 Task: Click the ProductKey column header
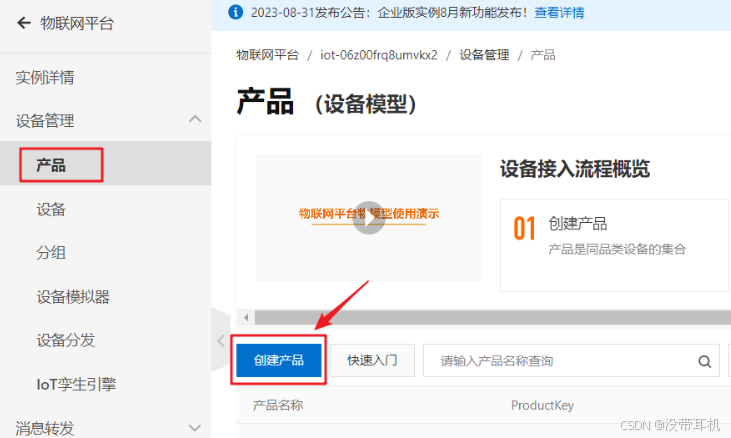[542, 405]
